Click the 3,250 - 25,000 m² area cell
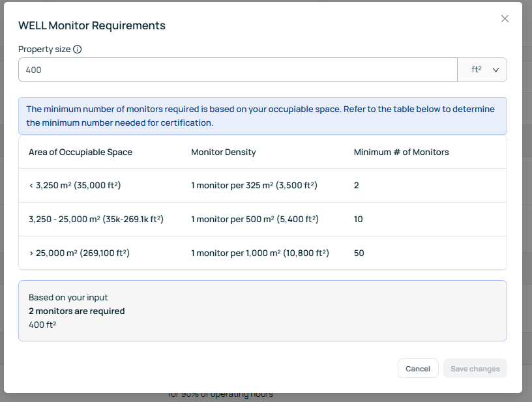This screenshot has height=402, width=532. click(96, 220)
